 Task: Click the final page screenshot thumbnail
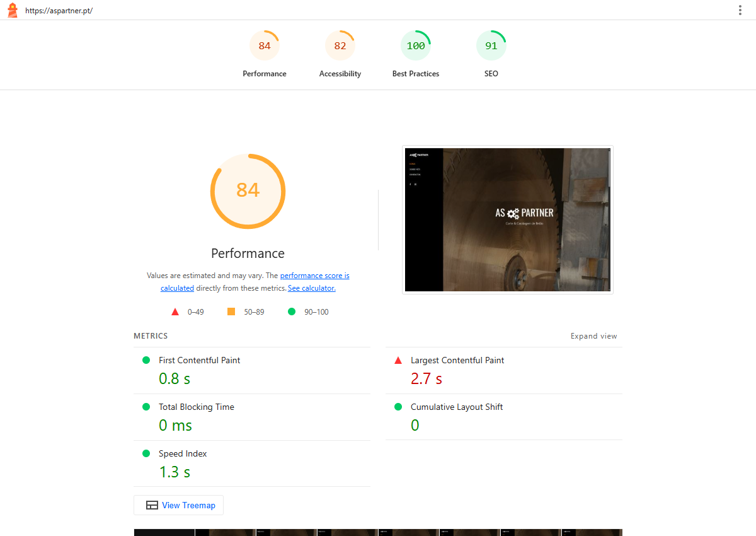pos(508,219)
